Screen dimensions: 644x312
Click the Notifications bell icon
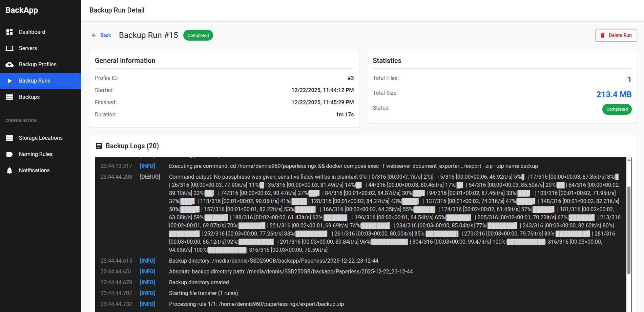pyautogui.click(x=9, y=171)
